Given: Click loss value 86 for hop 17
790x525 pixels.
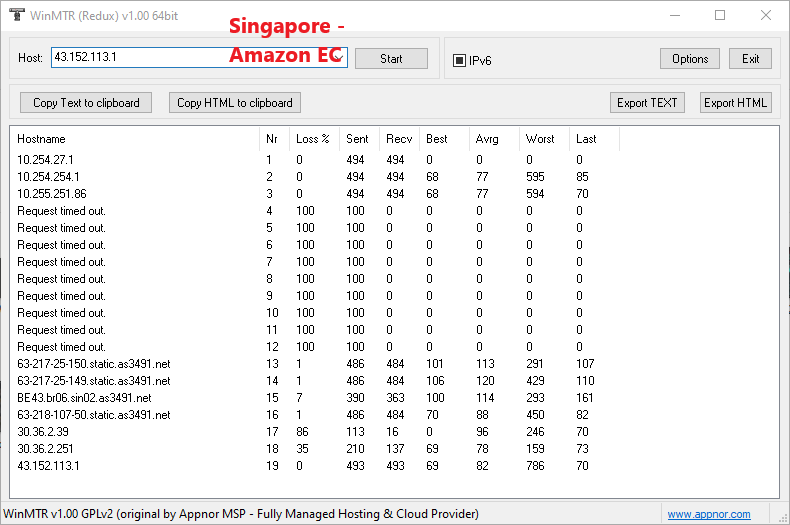Looking at the screenshot, I should coord(302,432).
